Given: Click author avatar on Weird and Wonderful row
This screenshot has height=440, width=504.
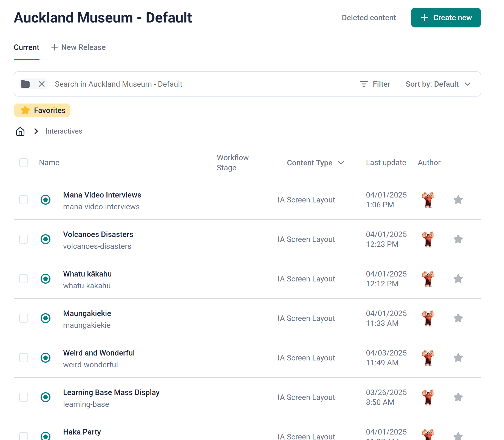Looking at the screenshot, I should click(x=427, y=358).
